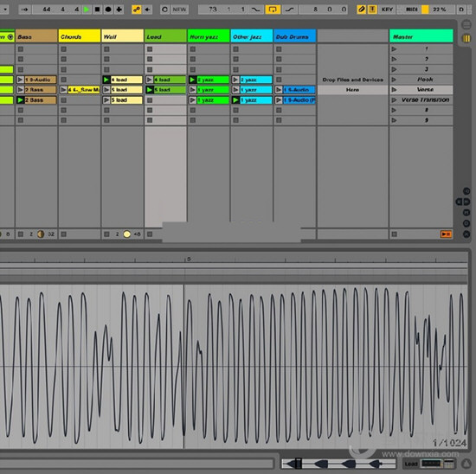Image resolution: width=476 pixels, height=474 pixels.
Task: Toggle Follow playback arrow button
Action: click(x=25, y=10)
